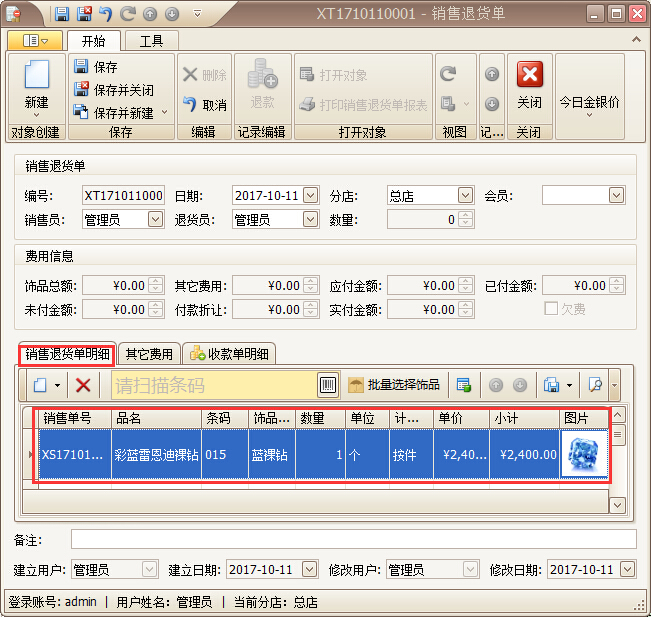Click the barcode icon beside scan field
The height and width of the screenshot is (617, 651).
(x=328, y=385)
